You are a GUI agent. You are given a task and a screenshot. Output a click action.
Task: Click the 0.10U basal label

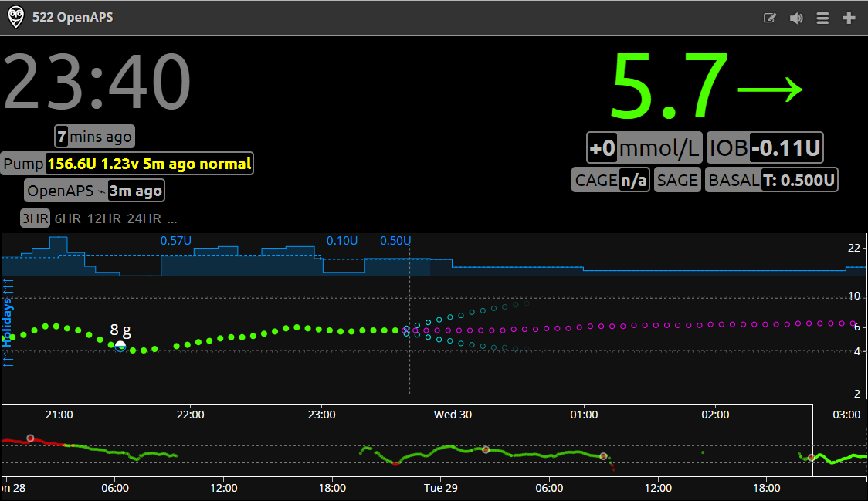click(x=342, y=241)
